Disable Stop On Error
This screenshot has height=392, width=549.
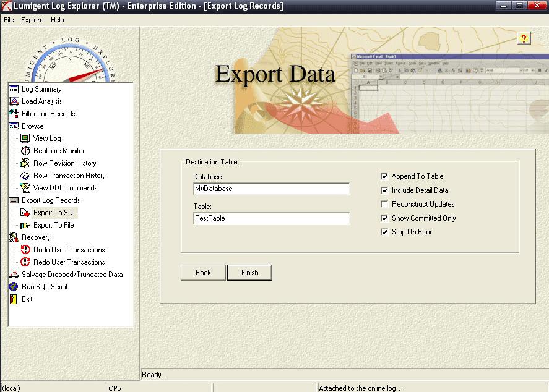coord(384,232)
